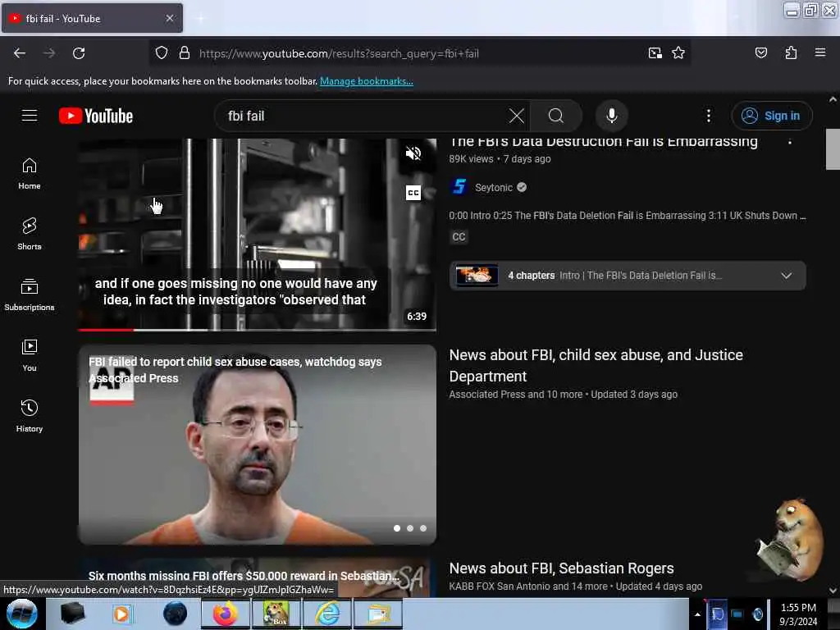Click the Manage bookmarks link
The image size is (840, 630).
pos(367,81)
